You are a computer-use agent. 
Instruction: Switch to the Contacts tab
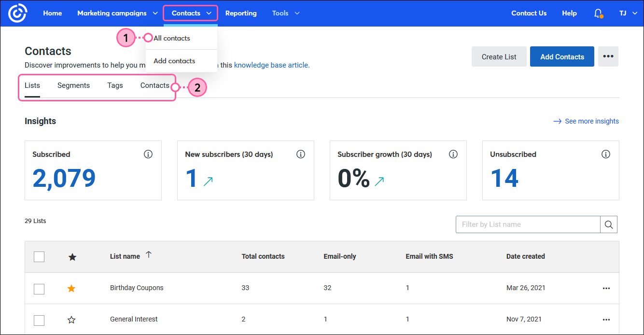[155, 85]
